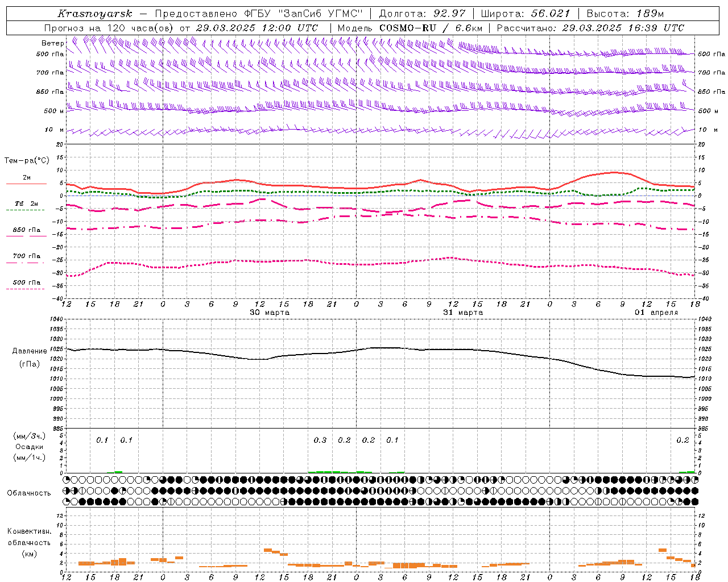The height and width of the screenshot is (582, 728).
Task: Click the Широта: 56.021 header field
Action: point(525,14)
